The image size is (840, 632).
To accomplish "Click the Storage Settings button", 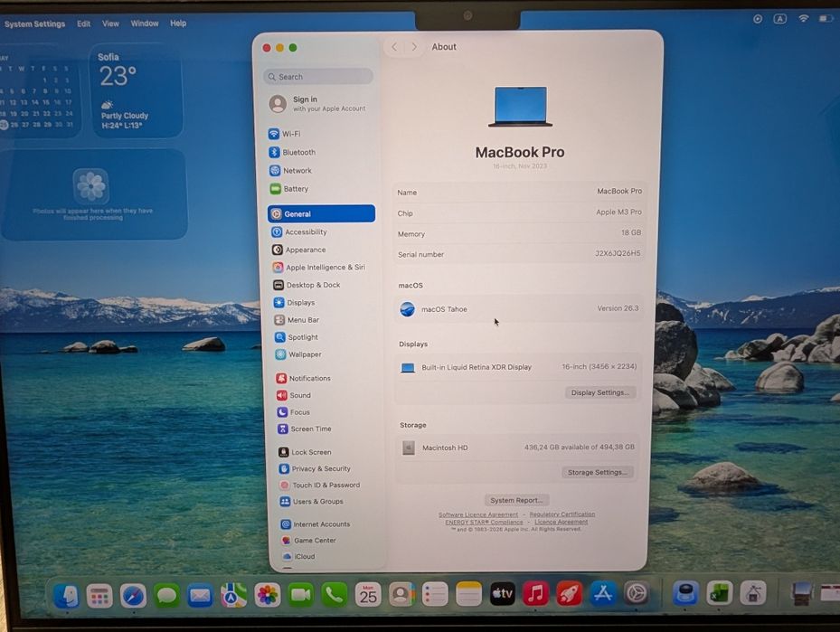I will click(598, 472).
